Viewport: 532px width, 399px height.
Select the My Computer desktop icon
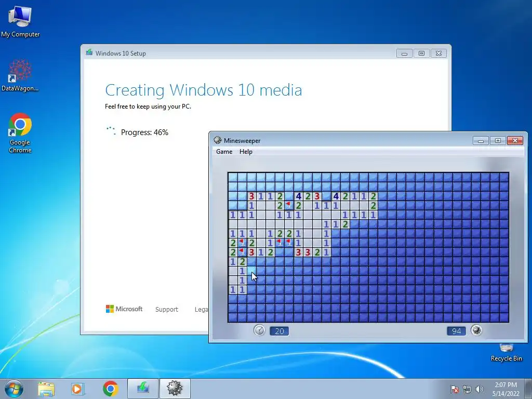pos(20,22)
